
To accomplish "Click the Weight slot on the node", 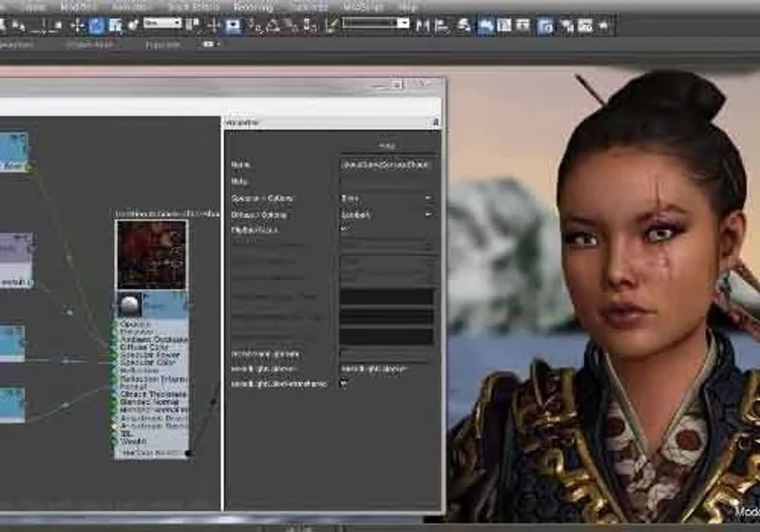I will click(133, 442).
